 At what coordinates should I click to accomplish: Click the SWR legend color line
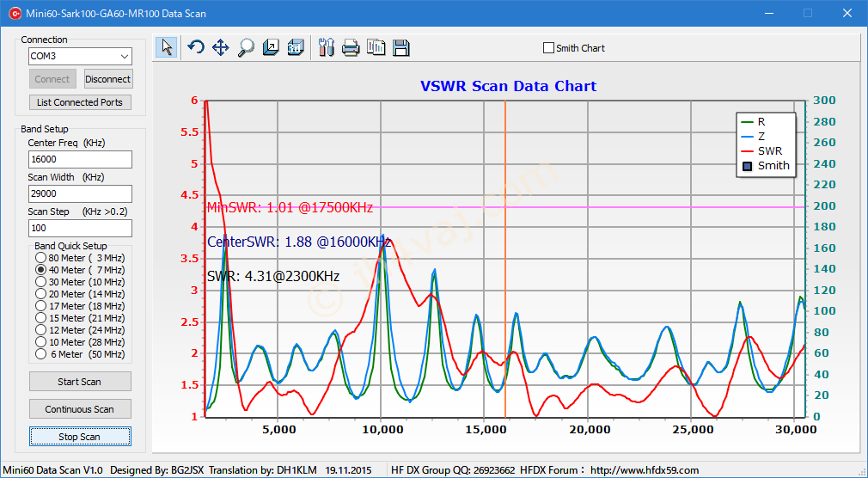coord(748,150)
